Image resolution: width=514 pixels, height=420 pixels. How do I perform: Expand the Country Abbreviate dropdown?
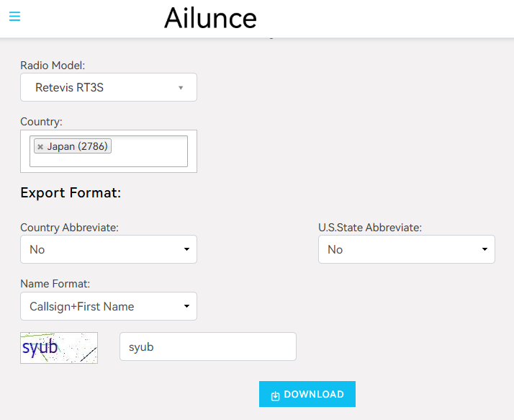108,249
